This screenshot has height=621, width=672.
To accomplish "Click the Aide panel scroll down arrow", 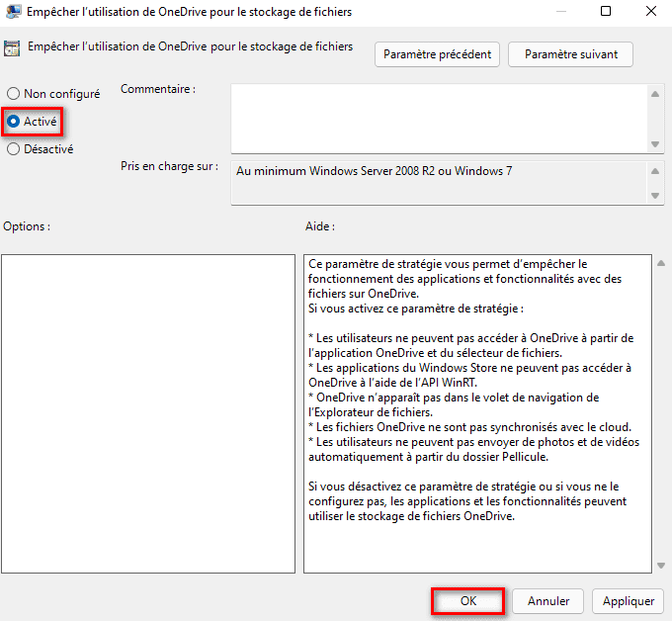I will tap(661, 566).
